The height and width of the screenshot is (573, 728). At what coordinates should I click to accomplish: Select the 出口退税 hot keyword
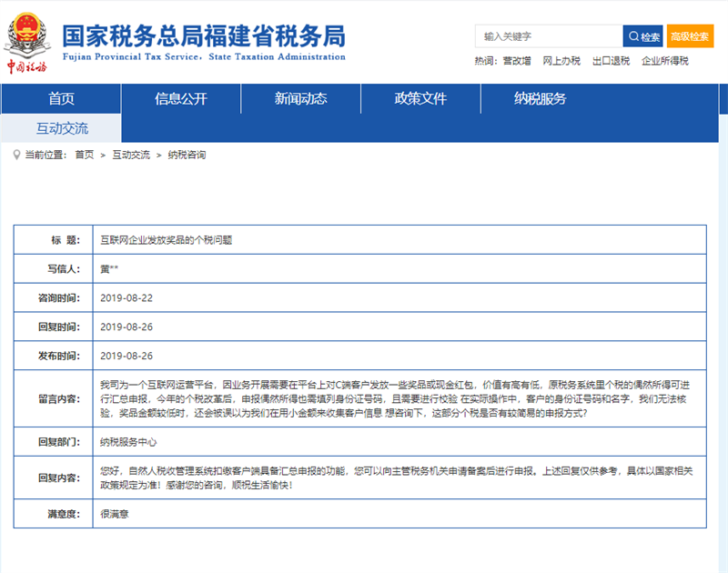tap(611, 61)
